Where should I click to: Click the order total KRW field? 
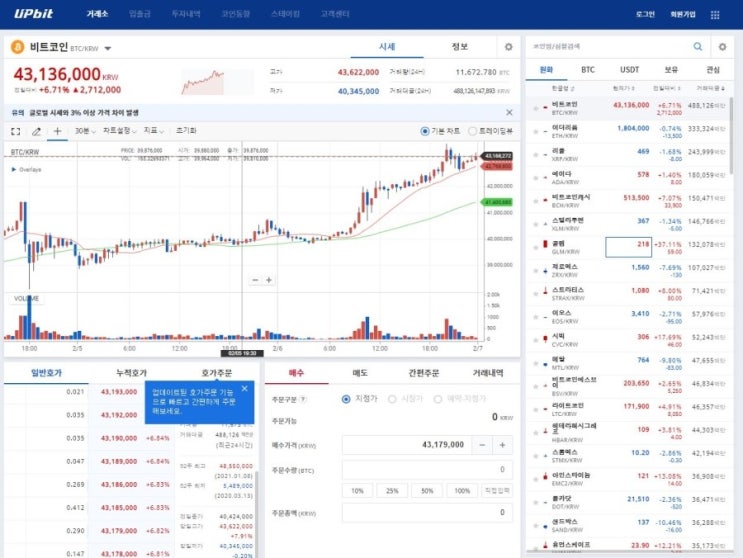point(427,513)
